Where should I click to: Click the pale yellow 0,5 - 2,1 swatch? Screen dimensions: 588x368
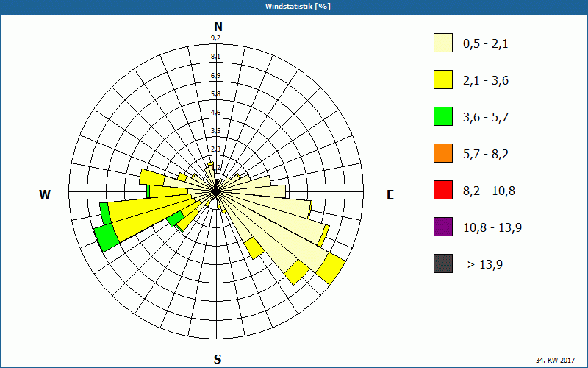[443, 43]
